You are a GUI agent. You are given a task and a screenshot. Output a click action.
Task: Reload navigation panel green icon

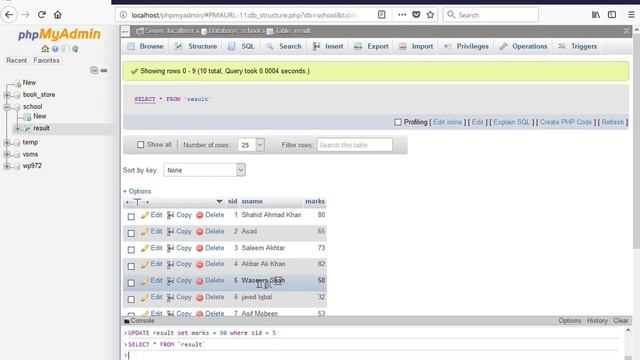click(x=75, y=49)
